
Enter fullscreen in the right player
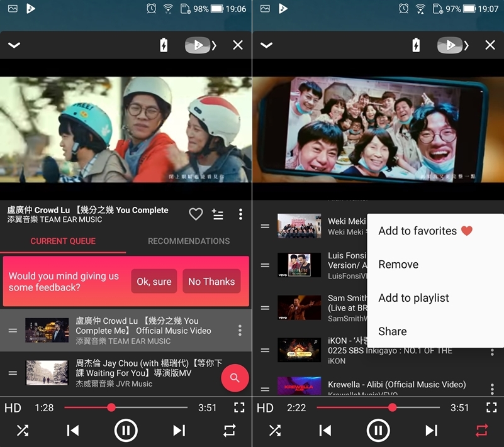[491, 407]
